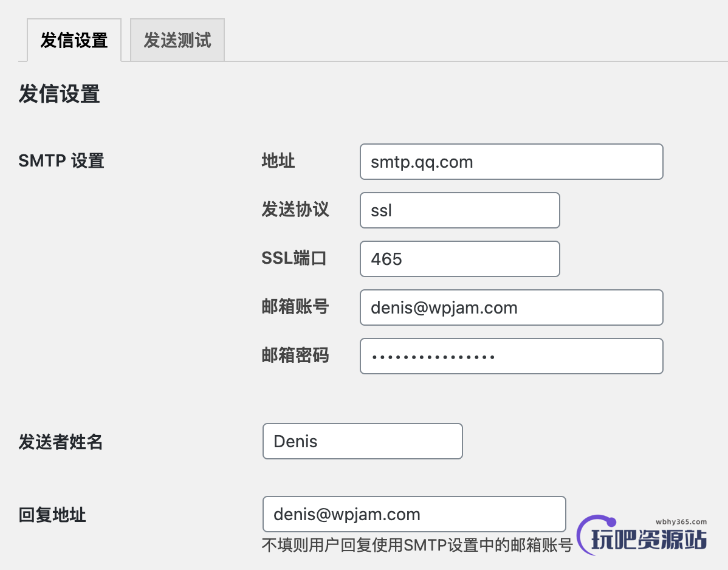Click the 回复地址 reply address field
Image resolution: width=728 pixels, height=570 pixels.
(414, 514)
